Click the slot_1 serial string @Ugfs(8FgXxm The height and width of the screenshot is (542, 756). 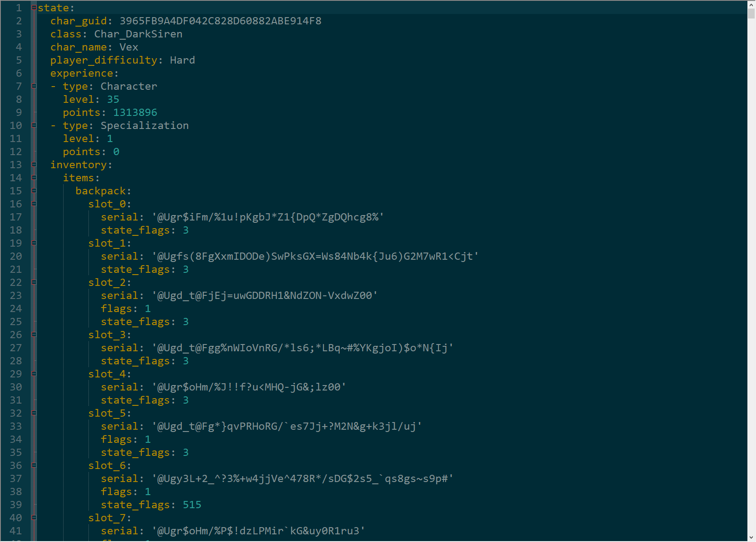pyautogui.click(x=315, y=256)
